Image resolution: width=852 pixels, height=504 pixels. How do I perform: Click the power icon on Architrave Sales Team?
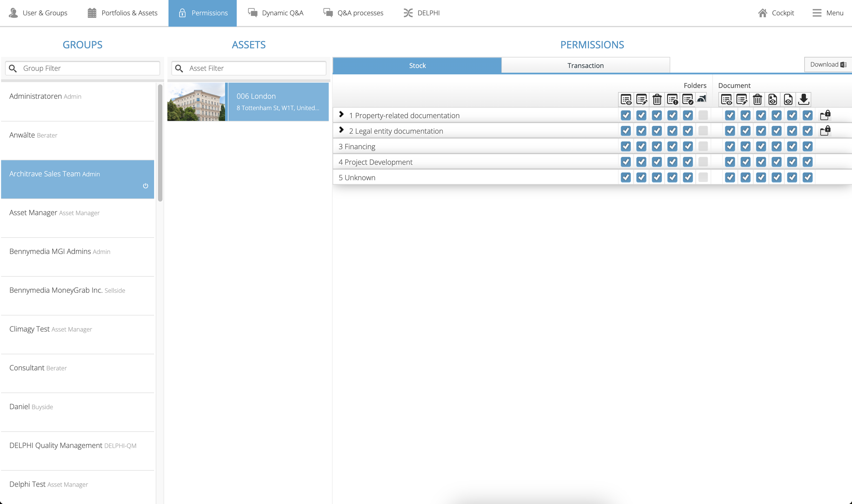tap(146, 186)
